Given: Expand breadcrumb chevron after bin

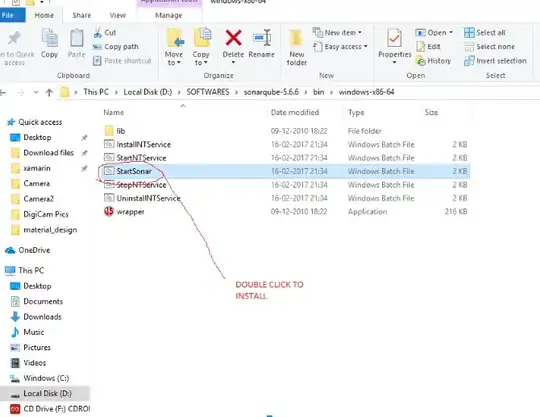Looking at the screenshot, I should tap(331, 92).
